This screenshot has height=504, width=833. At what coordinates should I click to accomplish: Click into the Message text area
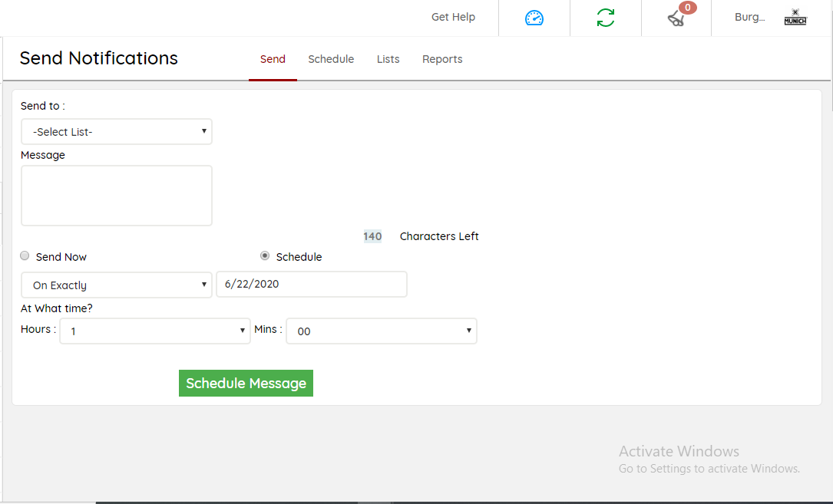tap(117, 196)
